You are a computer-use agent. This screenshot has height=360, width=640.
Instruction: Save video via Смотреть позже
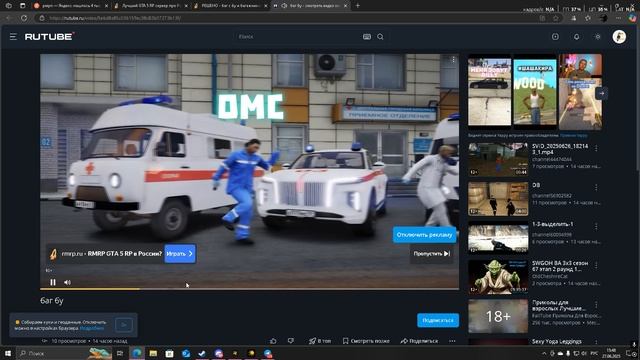click(366, 341)
